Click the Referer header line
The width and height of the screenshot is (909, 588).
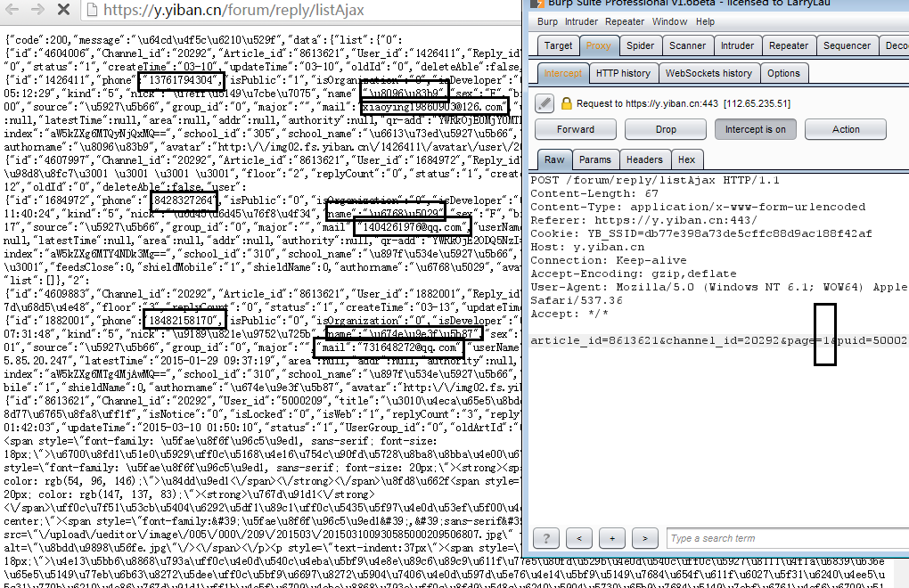click(x=643, y=220)
